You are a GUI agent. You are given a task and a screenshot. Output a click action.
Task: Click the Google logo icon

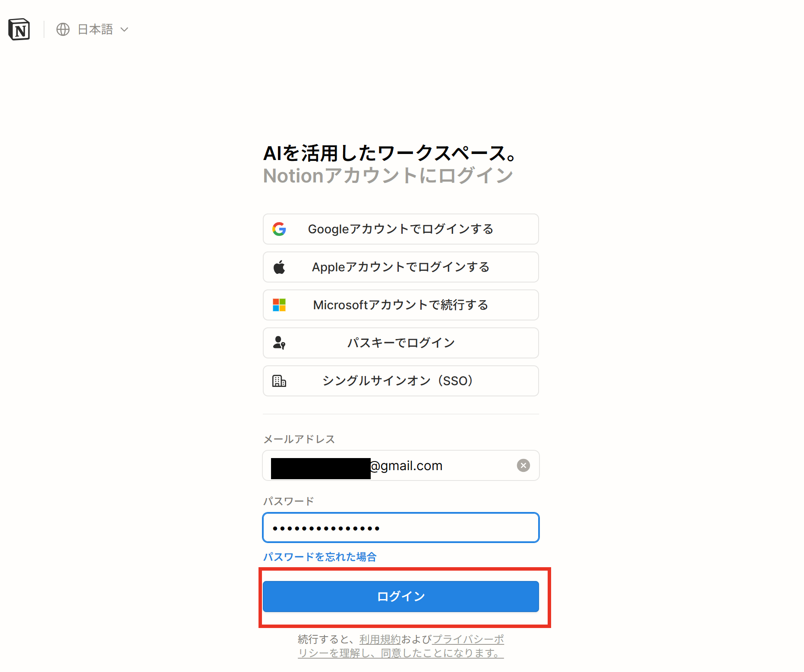(x=279, y=229)
